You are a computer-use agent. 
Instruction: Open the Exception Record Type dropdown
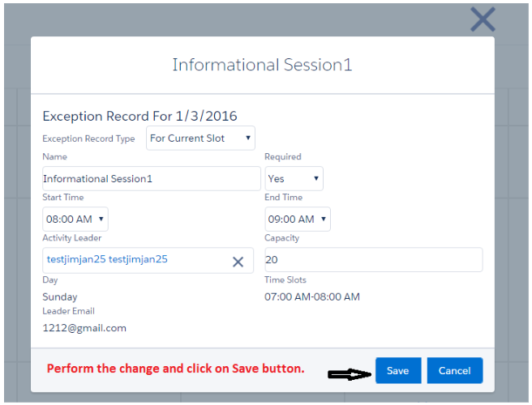(200, 139)
